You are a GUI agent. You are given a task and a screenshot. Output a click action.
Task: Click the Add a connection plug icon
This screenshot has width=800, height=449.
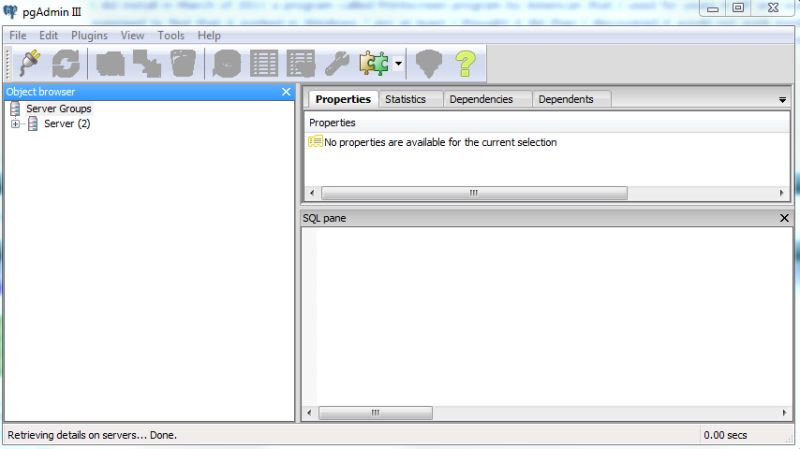[x=30, y=63]
